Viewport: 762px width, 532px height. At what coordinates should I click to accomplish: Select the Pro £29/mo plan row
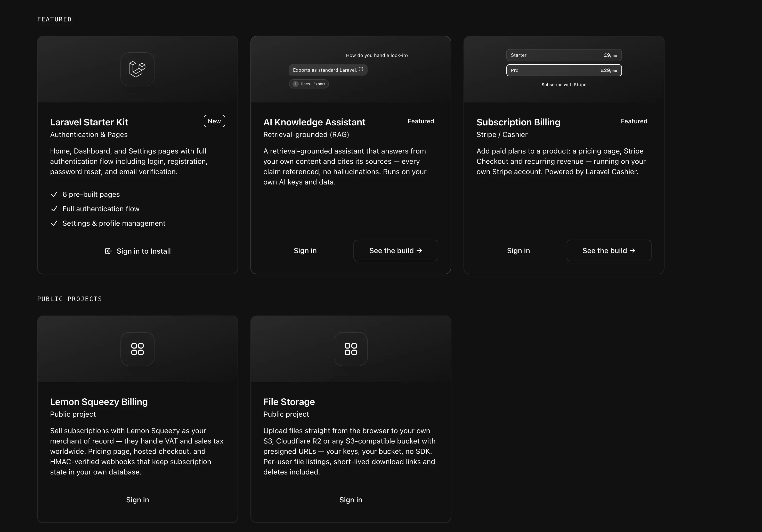point(564,70)
